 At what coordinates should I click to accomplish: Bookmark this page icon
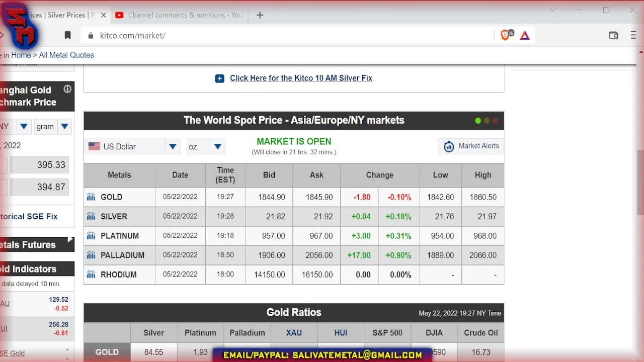(x=68, y=35)
